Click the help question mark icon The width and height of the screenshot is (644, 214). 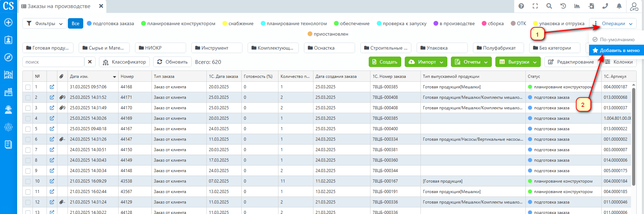coord(521,6)
